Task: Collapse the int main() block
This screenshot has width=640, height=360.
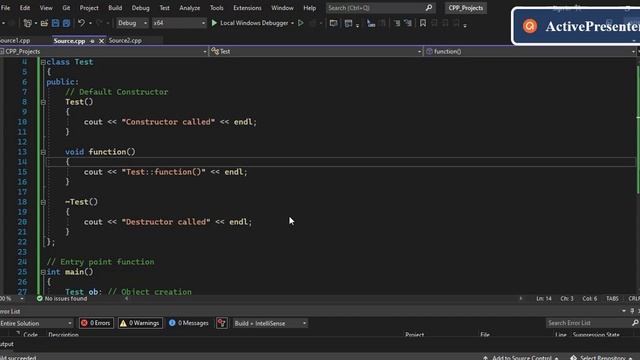Action: (43, 272)
